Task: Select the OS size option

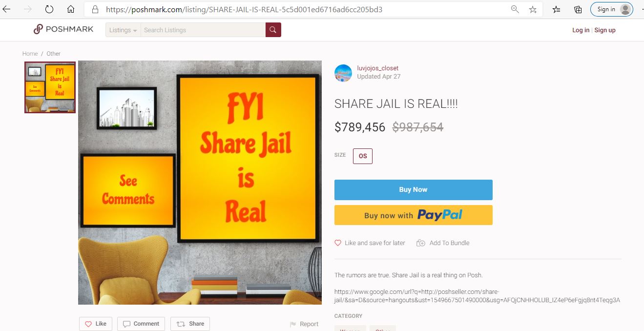Action: (x=363, y=156)
